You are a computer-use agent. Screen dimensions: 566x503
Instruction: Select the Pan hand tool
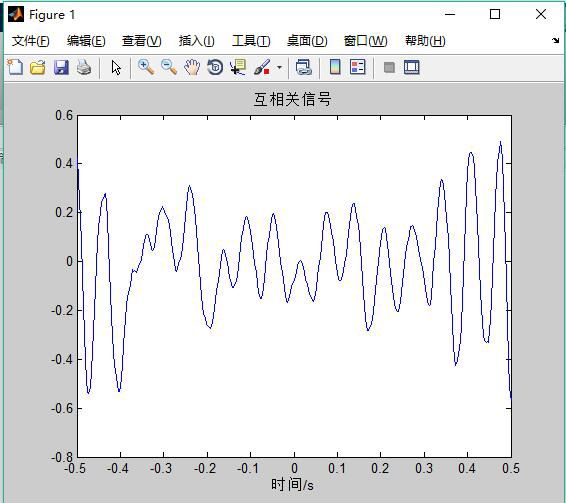coord(192,67)
